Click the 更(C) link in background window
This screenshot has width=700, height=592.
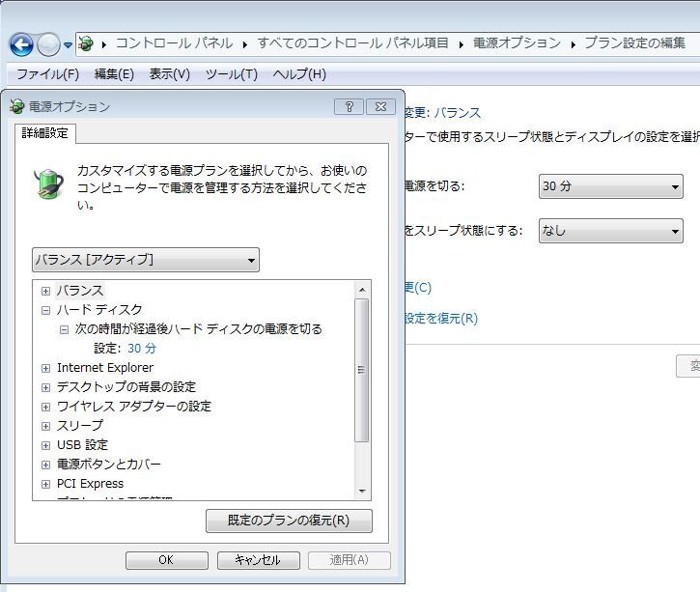click(x=418, y=288)
